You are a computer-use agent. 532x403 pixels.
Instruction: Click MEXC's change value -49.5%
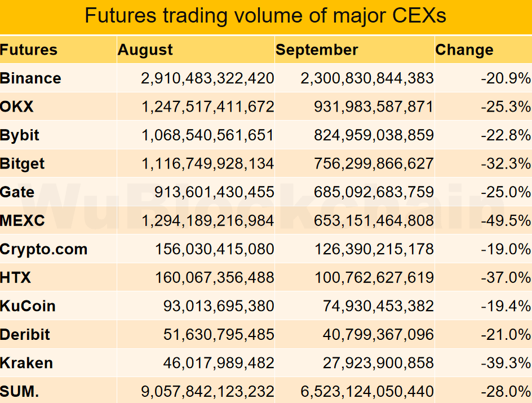point(506,221)
